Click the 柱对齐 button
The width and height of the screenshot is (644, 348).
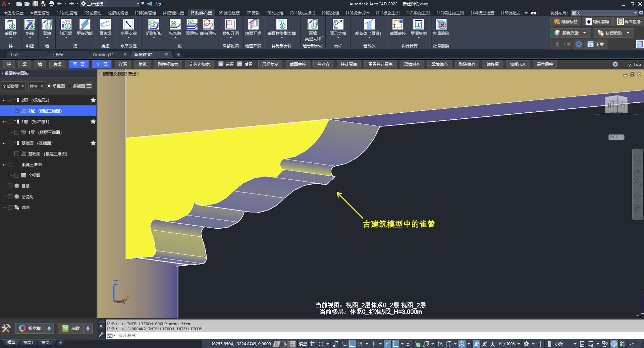323,64
